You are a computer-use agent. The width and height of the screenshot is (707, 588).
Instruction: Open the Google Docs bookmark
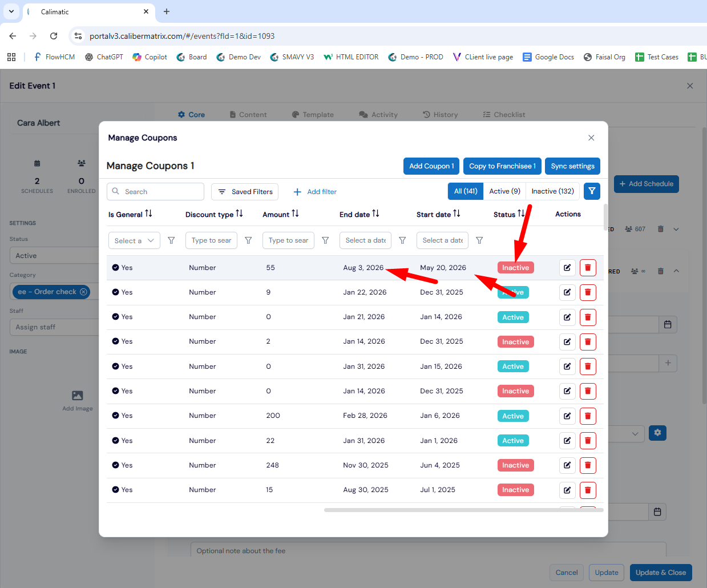click(548, 57)
